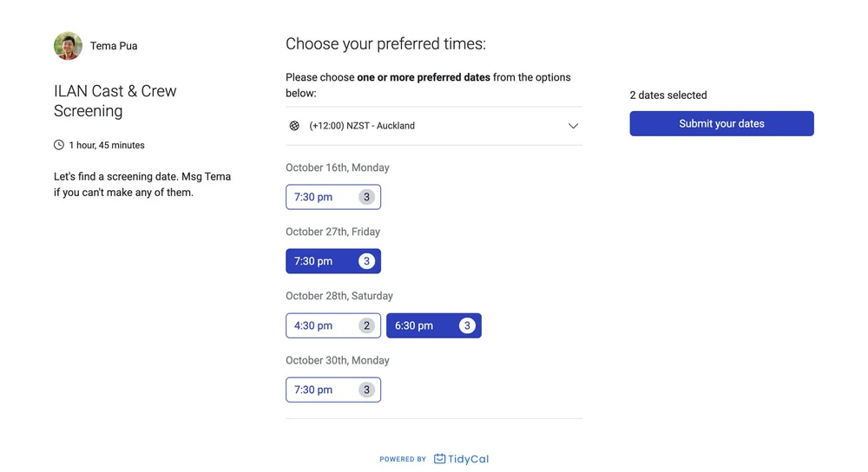Click the vote count badge on October 16th
The height and width of the screenshot is (472, 868).
tap(366, 197)
